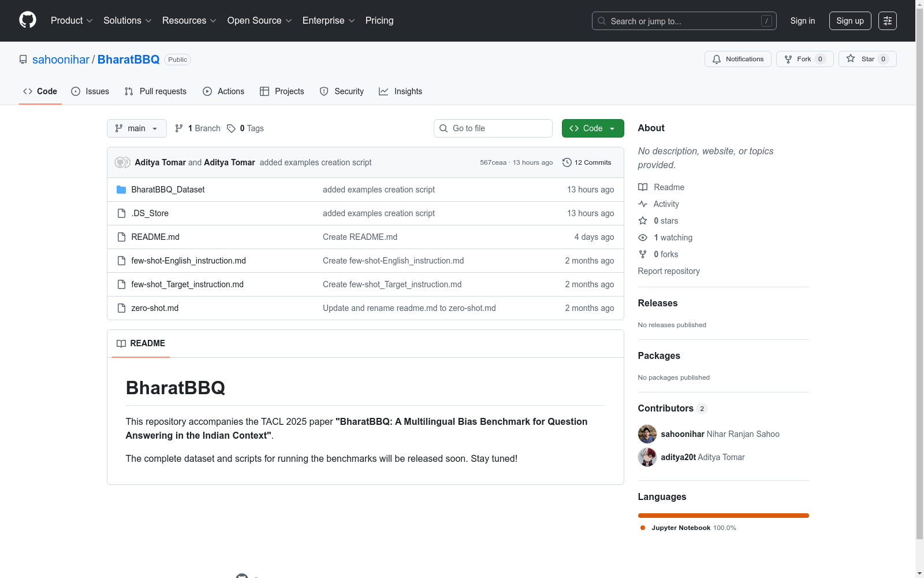
Task: Click the Jupyter Notebook language bar
Action: pos(724,516)
